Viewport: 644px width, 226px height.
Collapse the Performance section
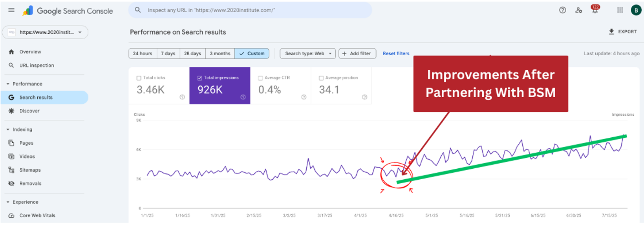(8, 84)
